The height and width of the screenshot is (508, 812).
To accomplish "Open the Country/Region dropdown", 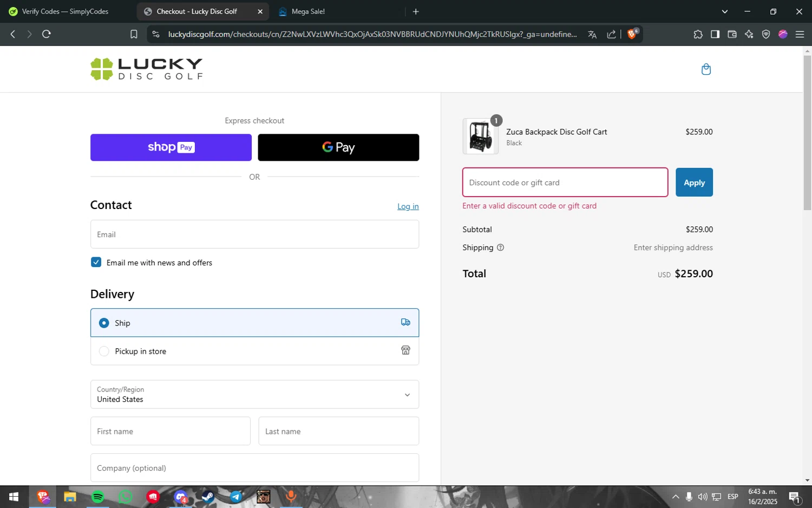I will [254, 394].
